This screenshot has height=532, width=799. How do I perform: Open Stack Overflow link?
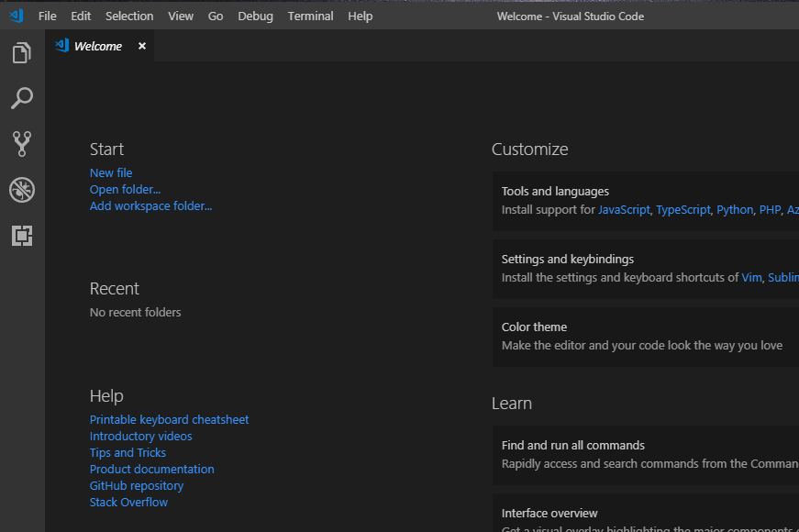click(129, 502)
